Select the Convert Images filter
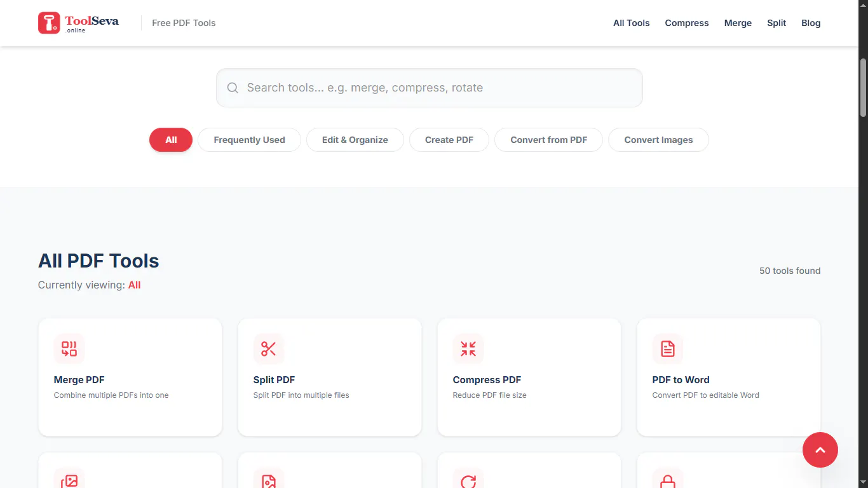This screenshot has width=868, height=488. coord(658,140)
